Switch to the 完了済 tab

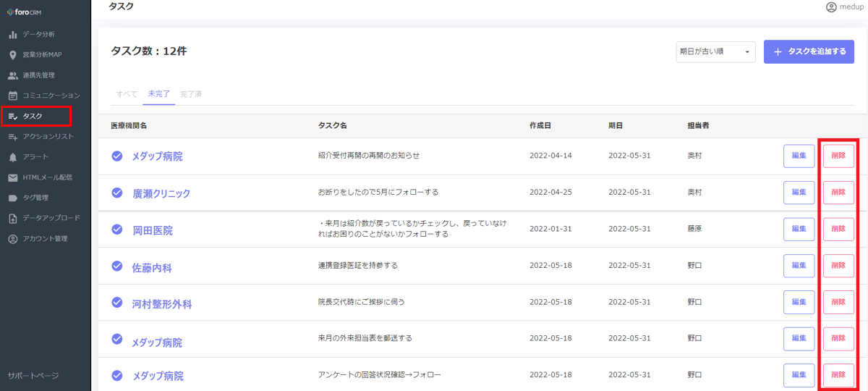pyautogui.click(x=191, y=94)
